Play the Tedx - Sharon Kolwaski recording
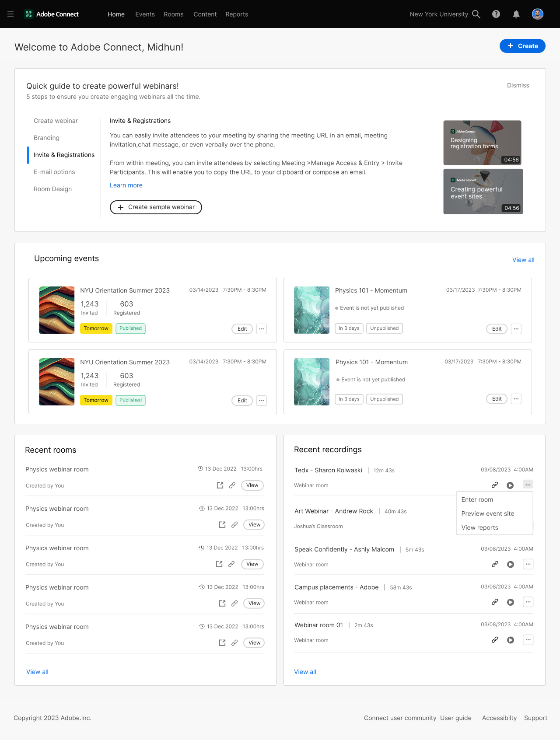560x740 pixels. point(510,485)
